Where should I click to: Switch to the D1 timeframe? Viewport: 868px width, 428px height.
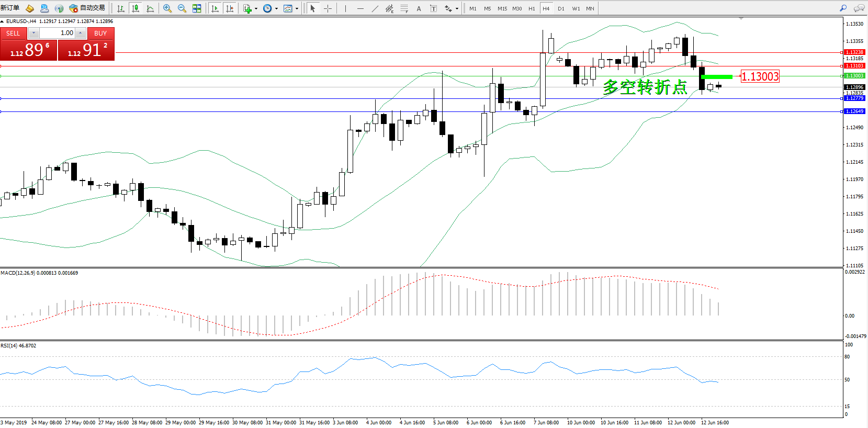pos(561,8)
